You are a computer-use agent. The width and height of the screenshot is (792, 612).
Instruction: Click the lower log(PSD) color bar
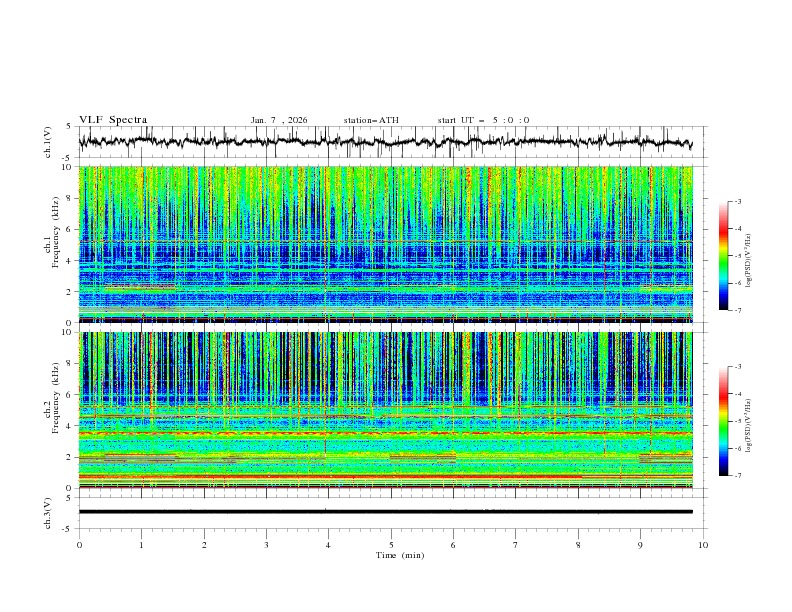coord(723,421)
